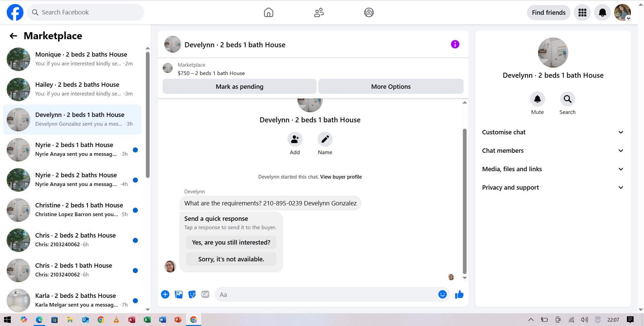The width and height of the screenshot is (644, 326).
Task: Open the Windows Start menu
Action: [7, 320]
